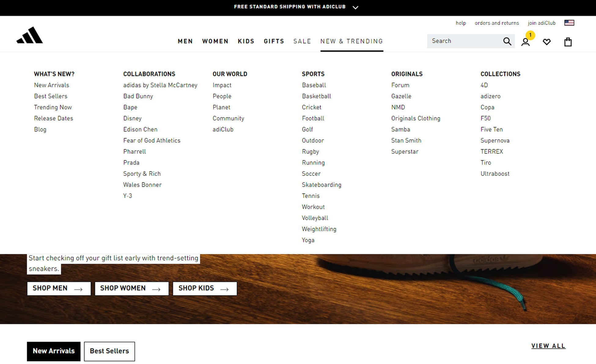
Task: Select Pharrell collaboration
Action: (134, 152)
